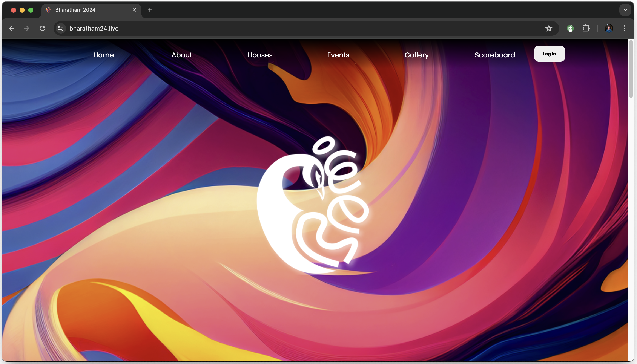Open site information icon in address bar

click(x=61, y=29)
